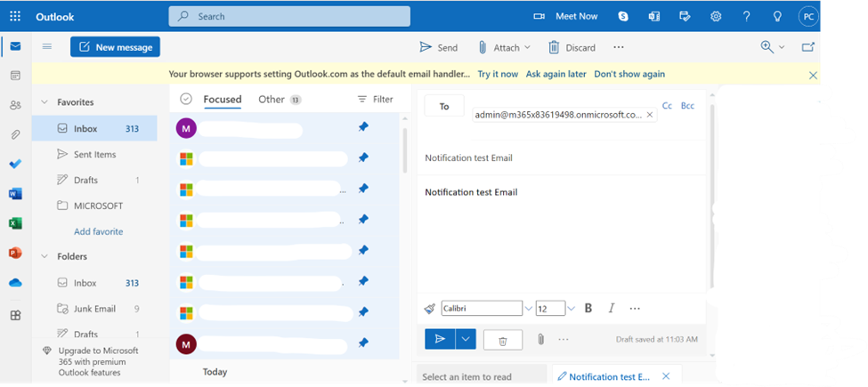This screenshot has width=868, height=387.
Task: Click the Search box
Action: 289,17
